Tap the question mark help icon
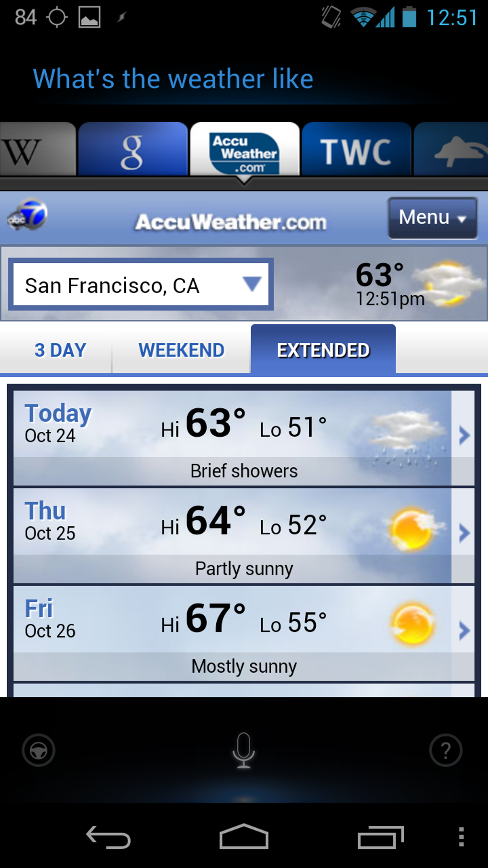 point(445,750)
